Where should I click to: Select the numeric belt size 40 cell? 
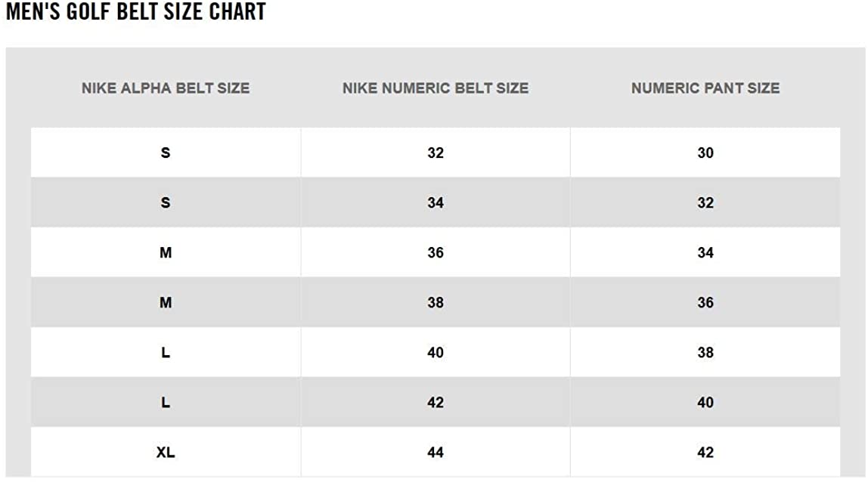(x=436, y=352)
